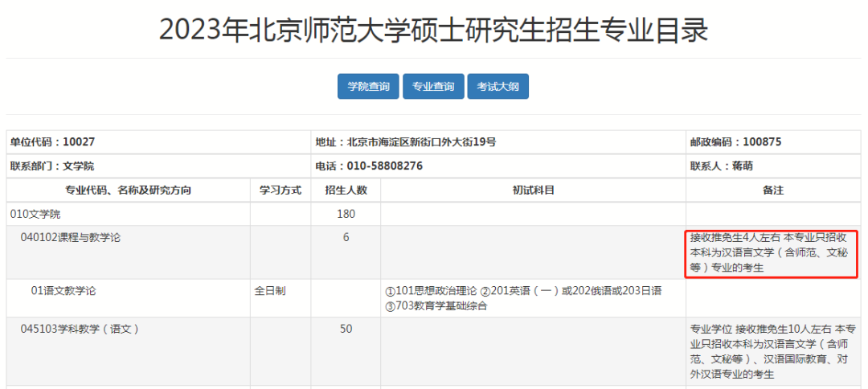Select the page title 2023年北京师范大学硕士研究生招生专业目录
This screenshot has height=389, width=868.
click(x=433, y=30)
